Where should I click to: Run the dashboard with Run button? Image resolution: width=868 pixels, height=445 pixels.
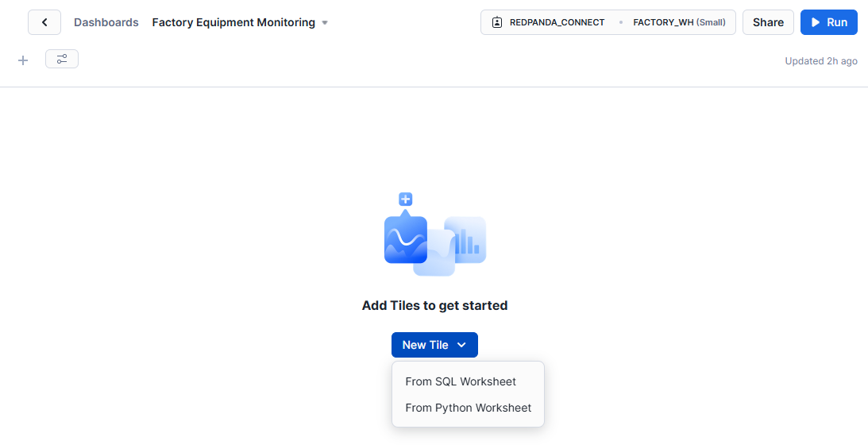pyautogui.click(x=829, y=22)
